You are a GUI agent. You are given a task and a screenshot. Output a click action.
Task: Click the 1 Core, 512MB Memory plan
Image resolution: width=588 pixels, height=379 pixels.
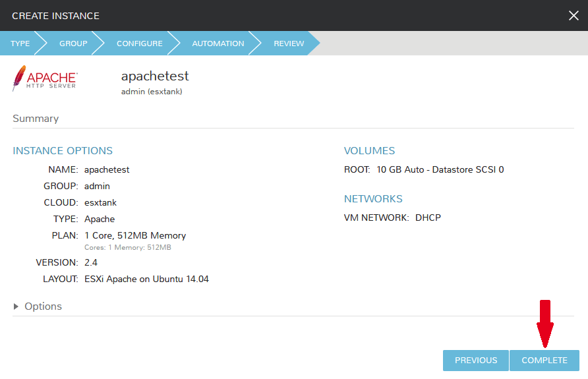135,235
